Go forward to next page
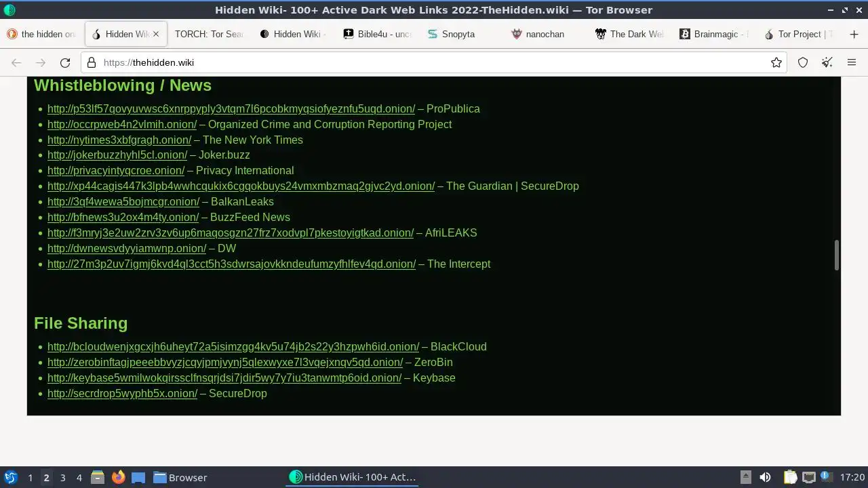868x488 pixels. [x=41, y=62]
